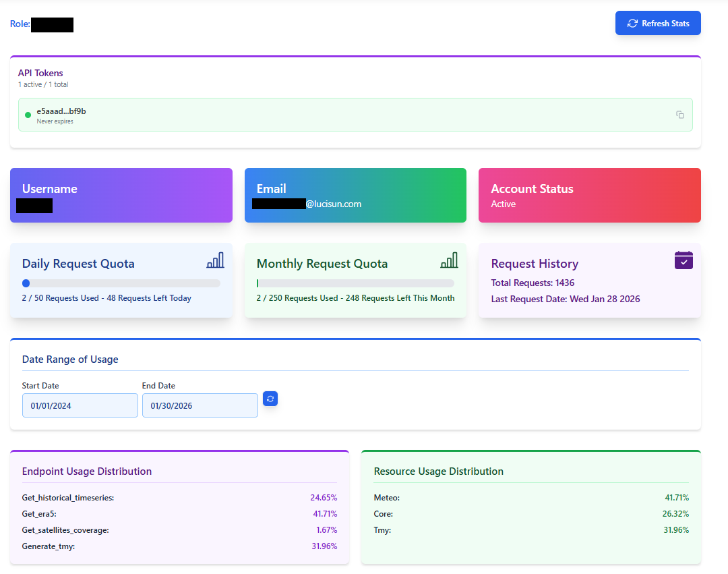This screenshot has width=728, height=574.
Task: Click the refresh arrows inside Refresh Stats button
Action: (632, 23)
